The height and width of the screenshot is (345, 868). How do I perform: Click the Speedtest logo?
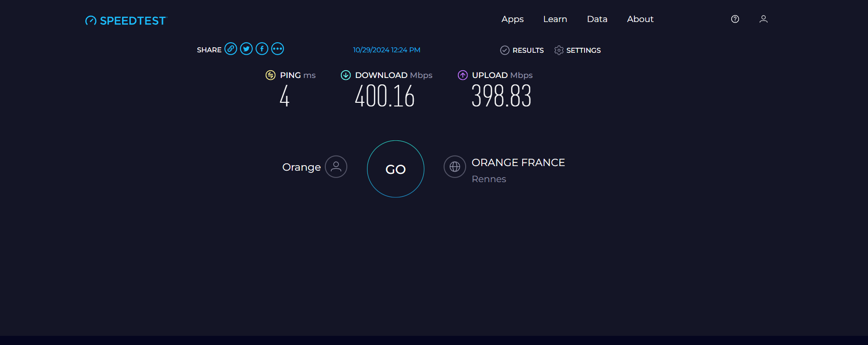(x=126, y=21)
